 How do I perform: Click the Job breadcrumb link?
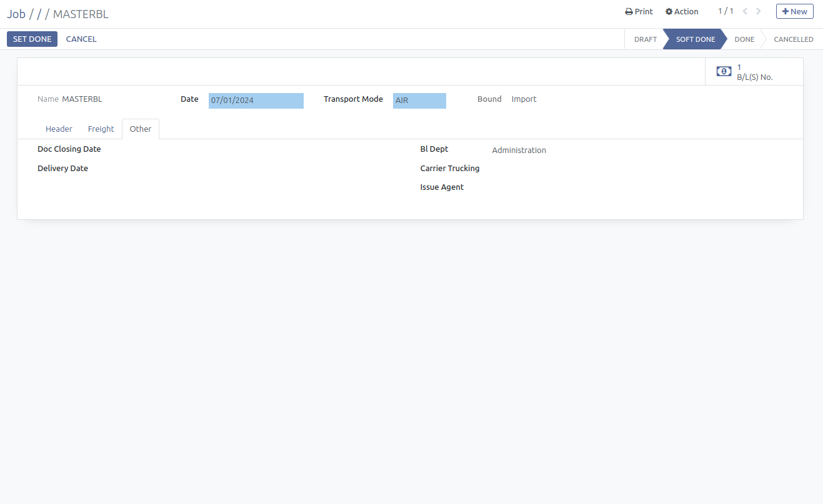(x=16, y=14)
